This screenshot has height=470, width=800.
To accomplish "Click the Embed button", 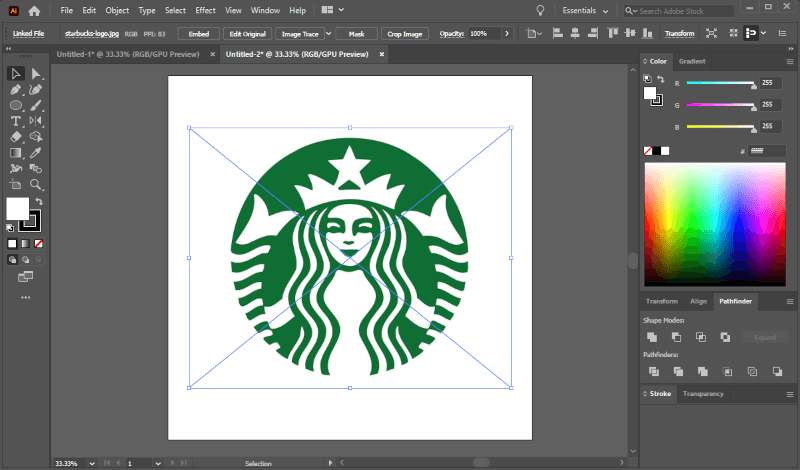I will [x=198, y=34].
